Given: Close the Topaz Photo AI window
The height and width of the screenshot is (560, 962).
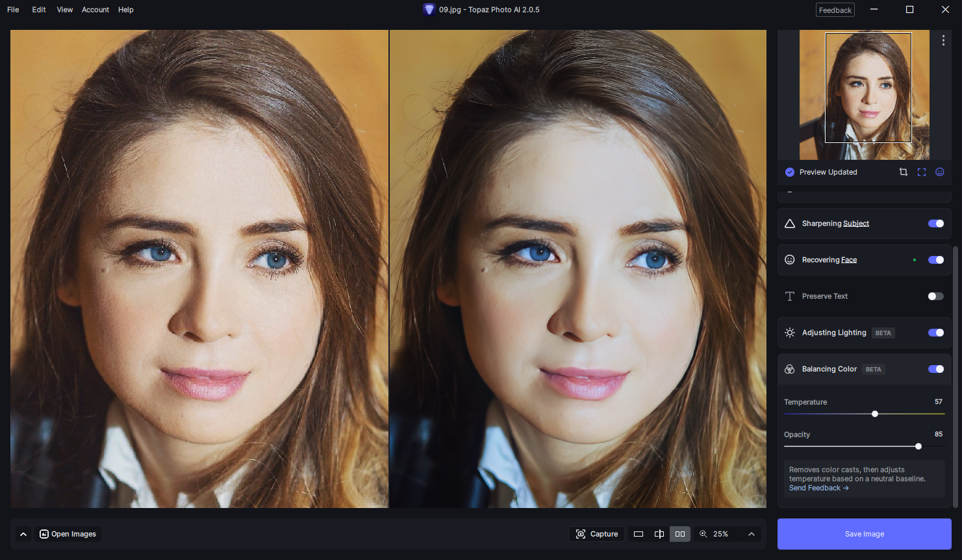Looking at the screenshot, I should [x=945, y=10].
